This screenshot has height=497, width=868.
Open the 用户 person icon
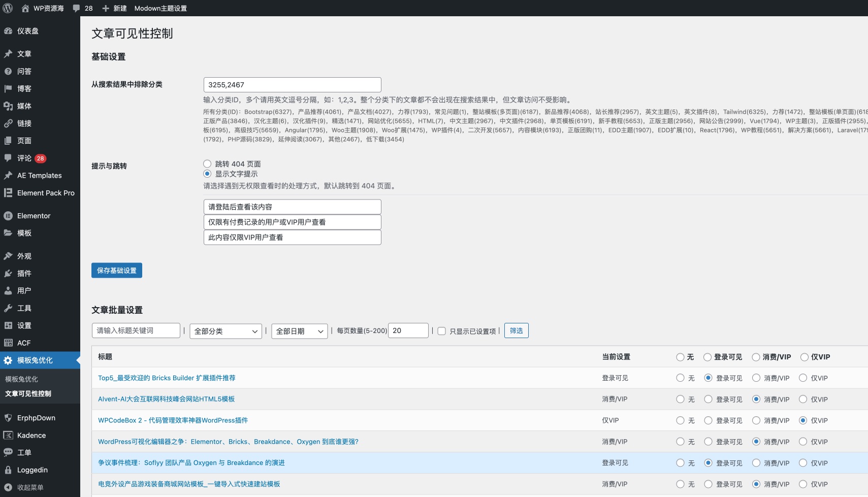pos(8,290)
